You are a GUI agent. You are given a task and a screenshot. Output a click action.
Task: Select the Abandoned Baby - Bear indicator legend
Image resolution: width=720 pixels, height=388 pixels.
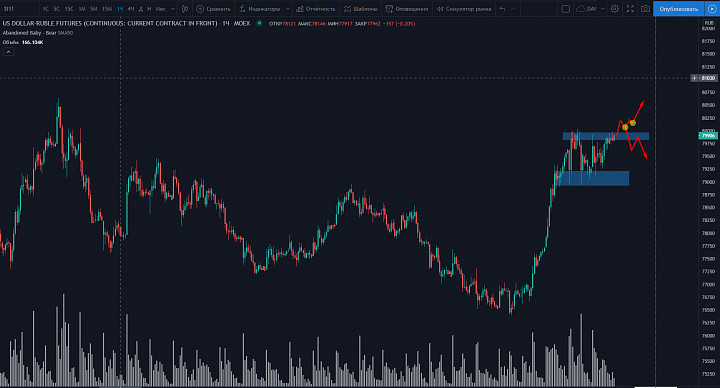point(38,33)
